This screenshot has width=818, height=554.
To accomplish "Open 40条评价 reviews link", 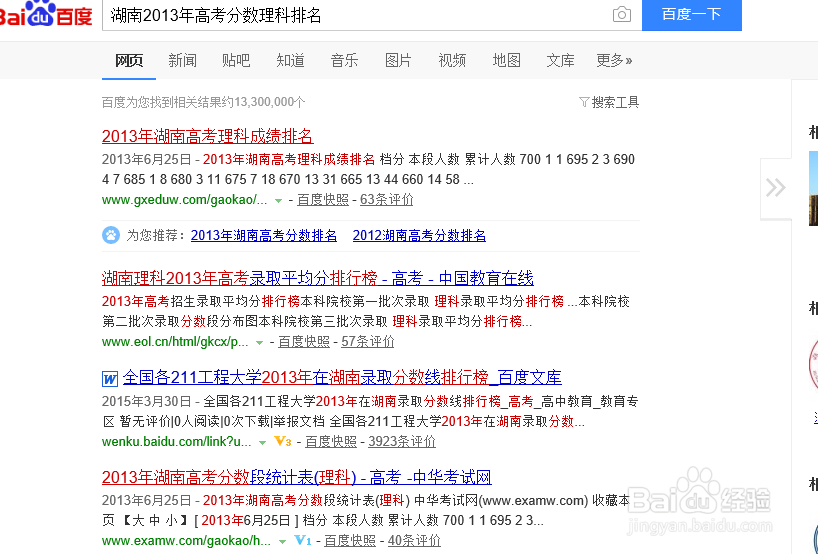I will click(x=414, y=541).
